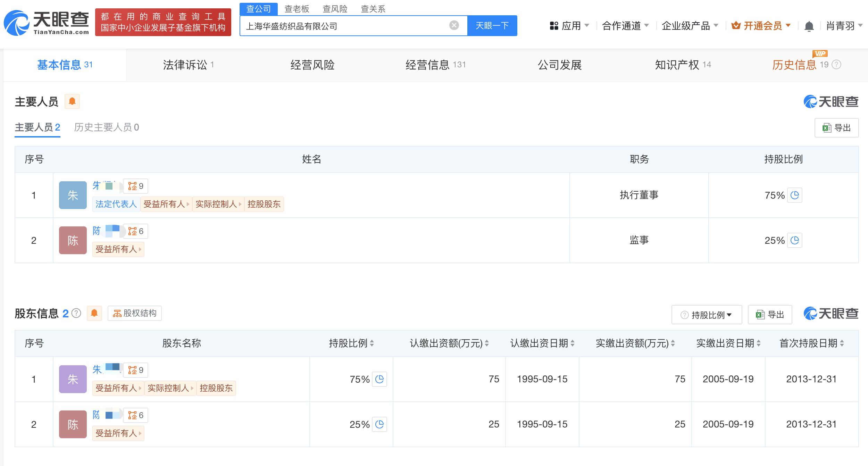Viewport: 868px width, 466px height.
Task: Click the 股东信息 monitoring bell icon
Action: point(94,313)
